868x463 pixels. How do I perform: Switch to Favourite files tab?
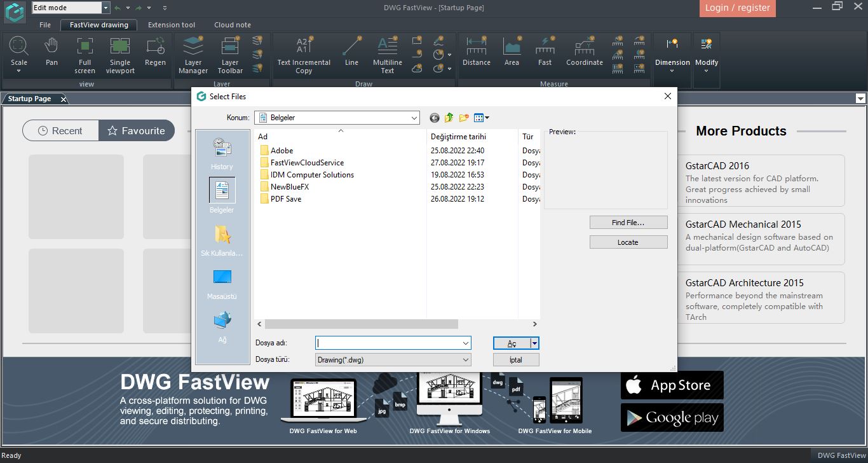137,130
